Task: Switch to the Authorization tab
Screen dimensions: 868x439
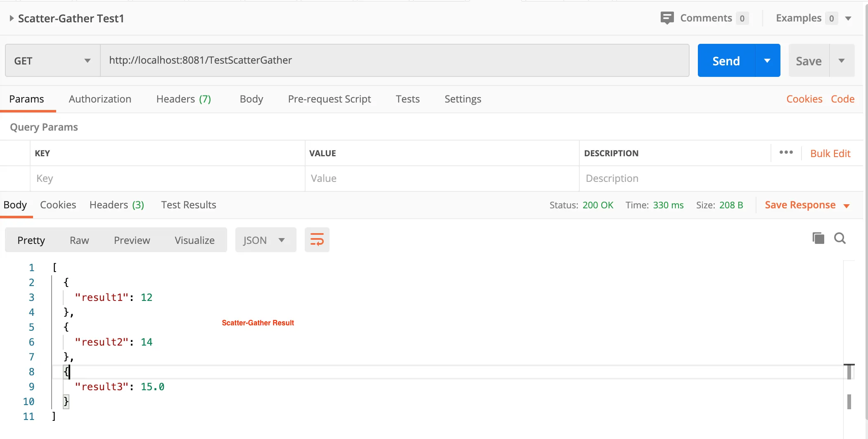Action: point(100,99)
